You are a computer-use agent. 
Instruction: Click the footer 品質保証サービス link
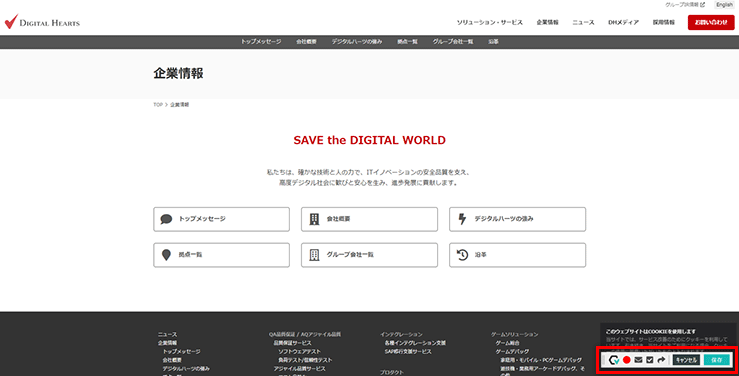(293, 343)
